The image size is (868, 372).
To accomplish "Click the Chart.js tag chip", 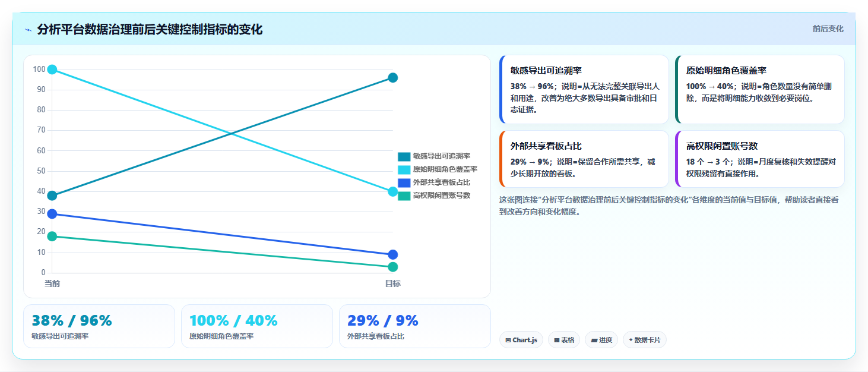I will (521, 340).
